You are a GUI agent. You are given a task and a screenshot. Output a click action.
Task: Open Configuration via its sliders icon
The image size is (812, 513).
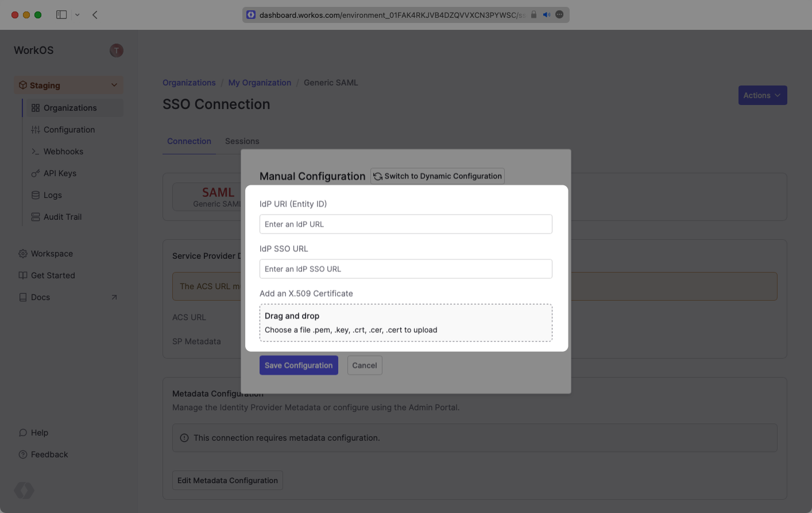(x=34, y=129)
